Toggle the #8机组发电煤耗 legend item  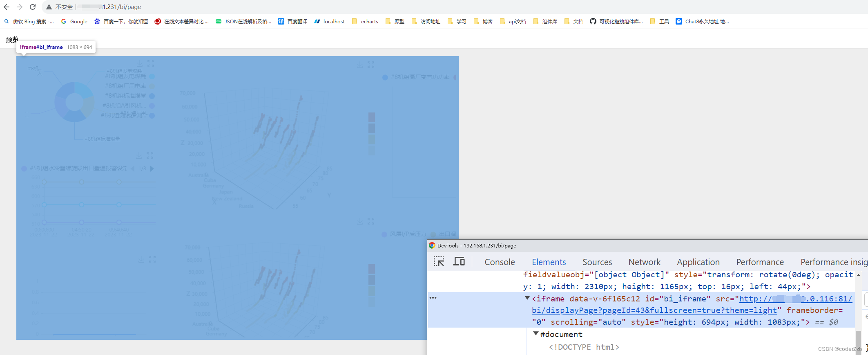coord(130,76)
